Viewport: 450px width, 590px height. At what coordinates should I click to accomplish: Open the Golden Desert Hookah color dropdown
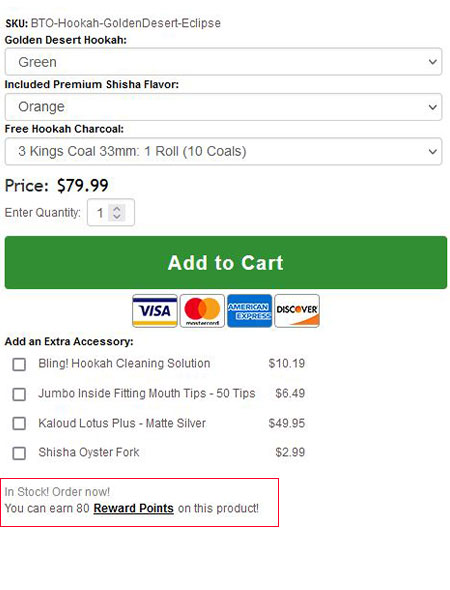(223, 62)
